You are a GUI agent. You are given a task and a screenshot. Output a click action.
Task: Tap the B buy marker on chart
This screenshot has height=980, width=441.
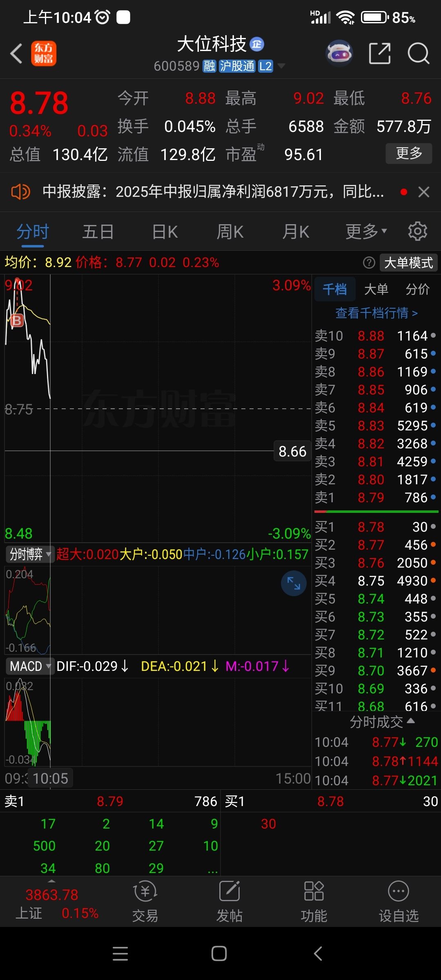tap(17, 321)
